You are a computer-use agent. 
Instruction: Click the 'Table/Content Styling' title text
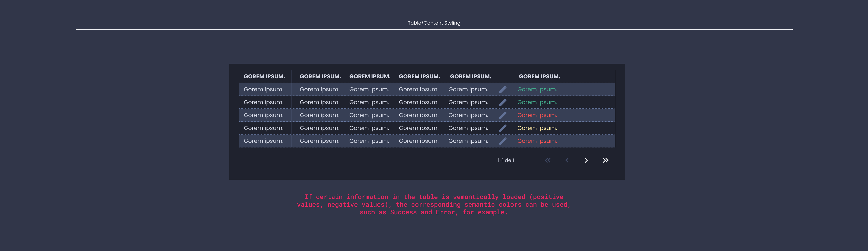pos(434,23)
